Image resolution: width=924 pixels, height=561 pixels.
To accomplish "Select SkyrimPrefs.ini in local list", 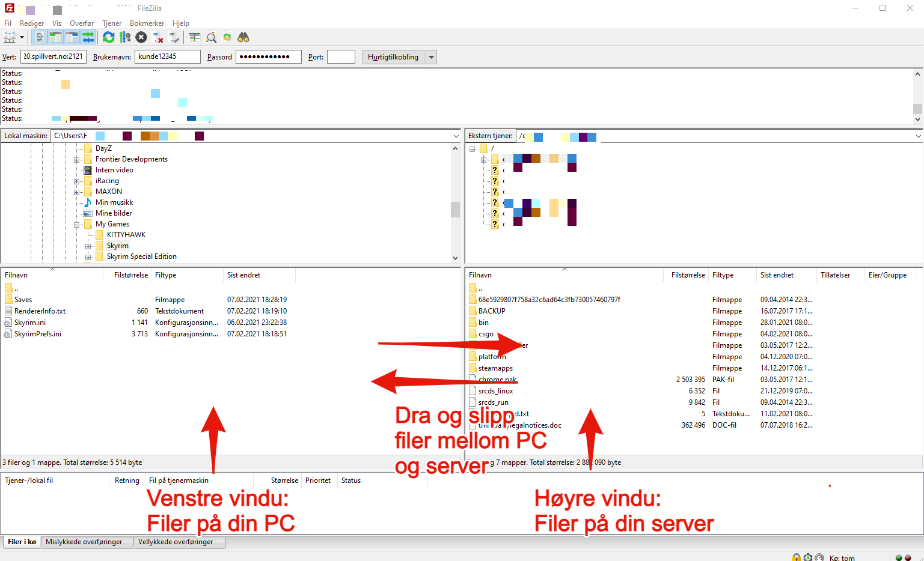I will (x=38, y=334).
